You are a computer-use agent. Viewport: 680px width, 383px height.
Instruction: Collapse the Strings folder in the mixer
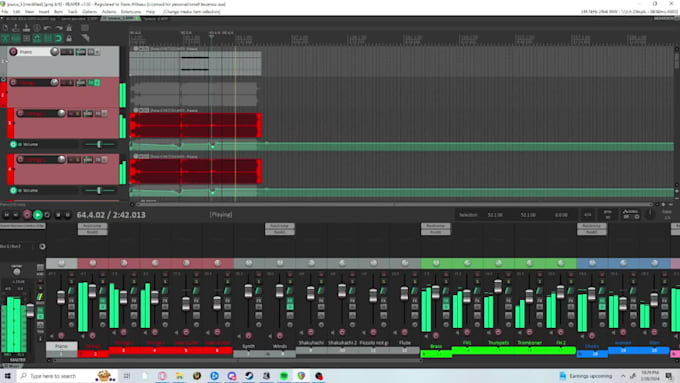[x=81, y=354]
